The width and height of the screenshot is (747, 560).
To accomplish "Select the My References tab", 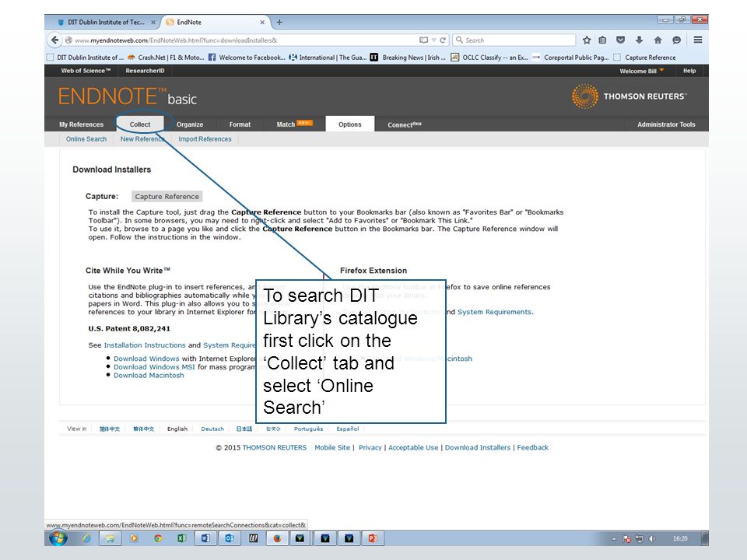I will [x=81, y=124].
